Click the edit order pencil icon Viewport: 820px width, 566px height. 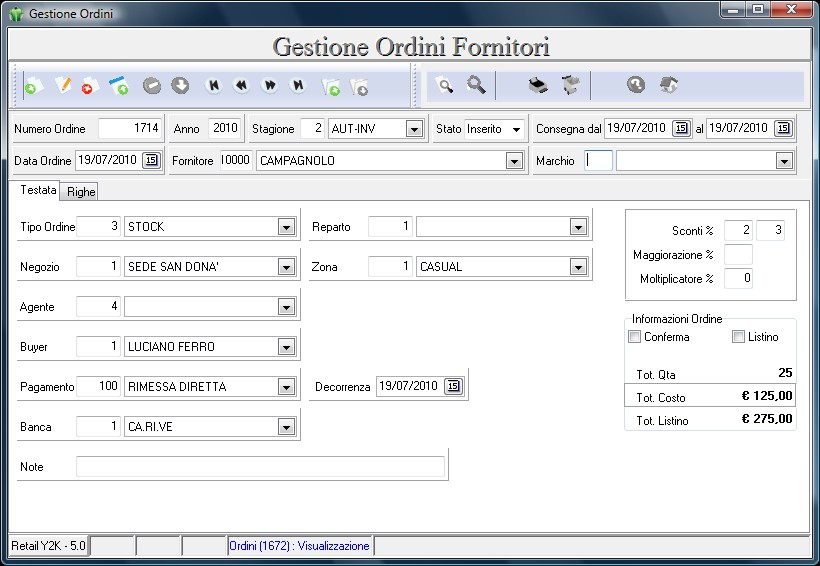63,85
